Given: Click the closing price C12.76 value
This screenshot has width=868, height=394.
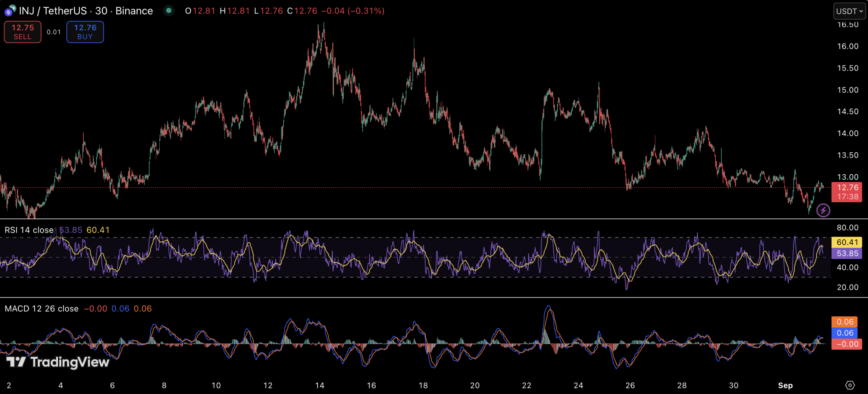Looking at the screenshot, I should (x=302, y=11).
